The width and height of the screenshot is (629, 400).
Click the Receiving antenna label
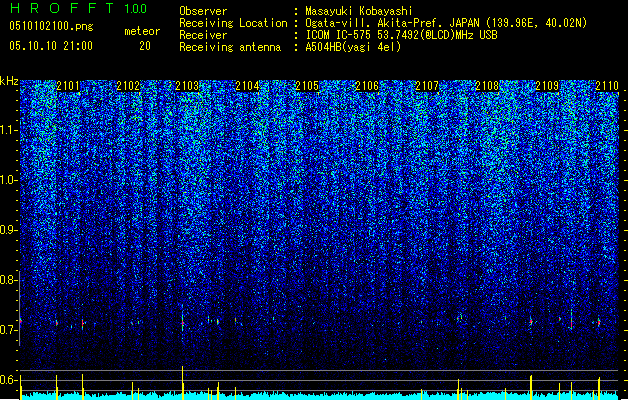point(230,47)
